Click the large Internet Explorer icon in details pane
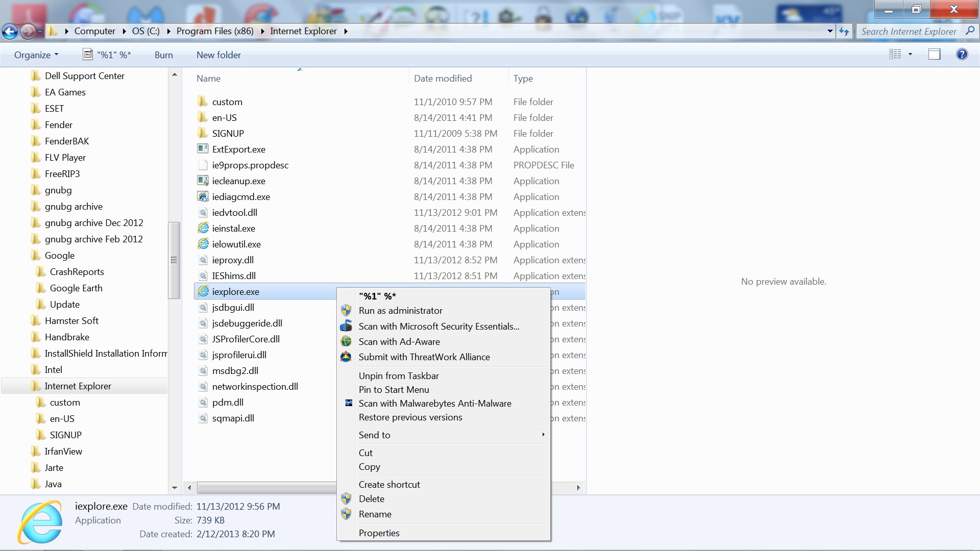Viewport: 980px width, 551px height. pyautogui.click(x=40, y=522)
